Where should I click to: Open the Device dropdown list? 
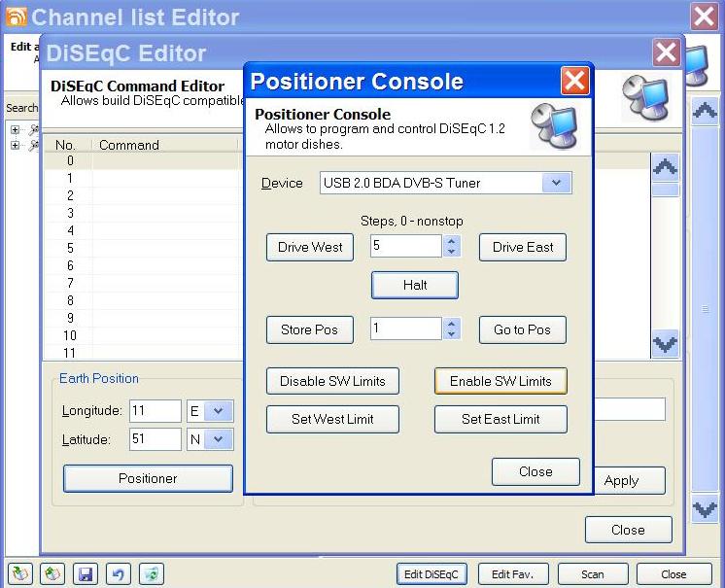pos(556,183)
